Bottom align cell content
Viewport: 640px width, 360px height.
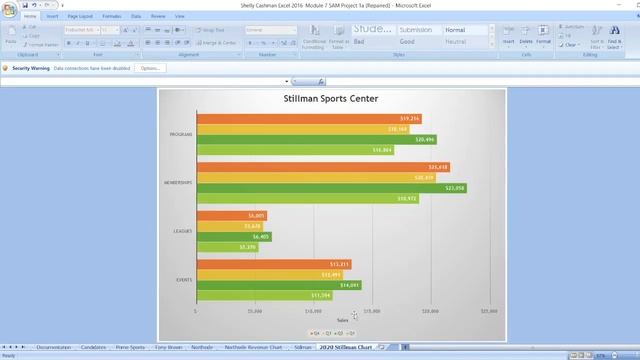pyautogui.click(x=167, y=30)
